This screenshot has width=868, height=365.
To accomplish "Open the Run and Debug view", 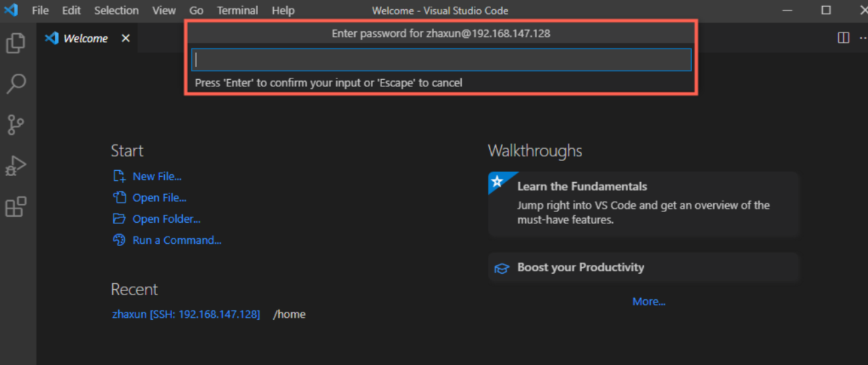I will [15, 166].
